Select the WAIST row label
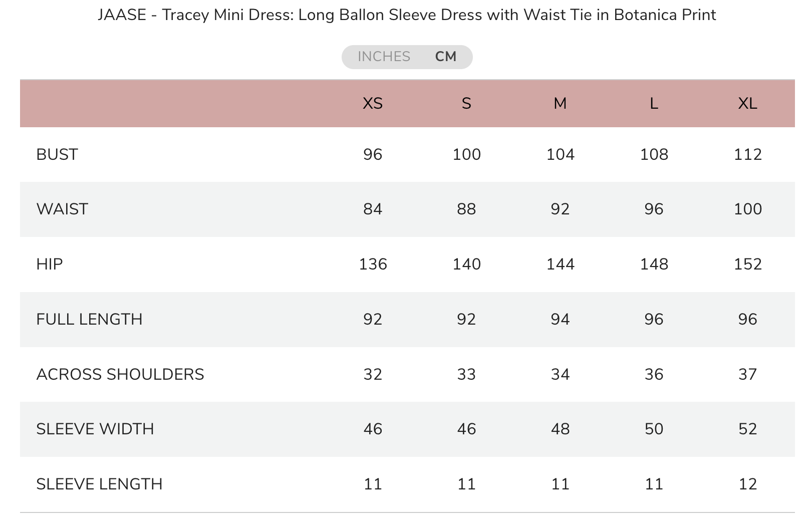The height and width of the screenshot is (524, 812). click(62, 209)
